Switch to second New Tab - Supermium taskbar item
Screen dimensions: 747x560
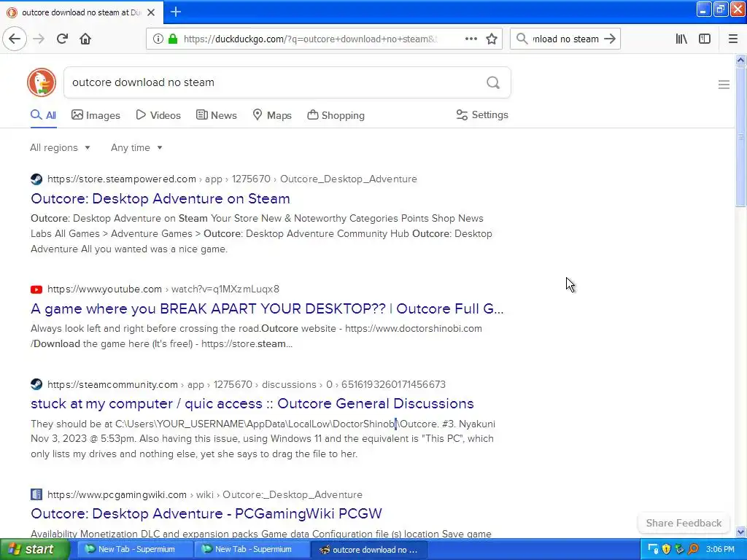(x=252, y=549)
